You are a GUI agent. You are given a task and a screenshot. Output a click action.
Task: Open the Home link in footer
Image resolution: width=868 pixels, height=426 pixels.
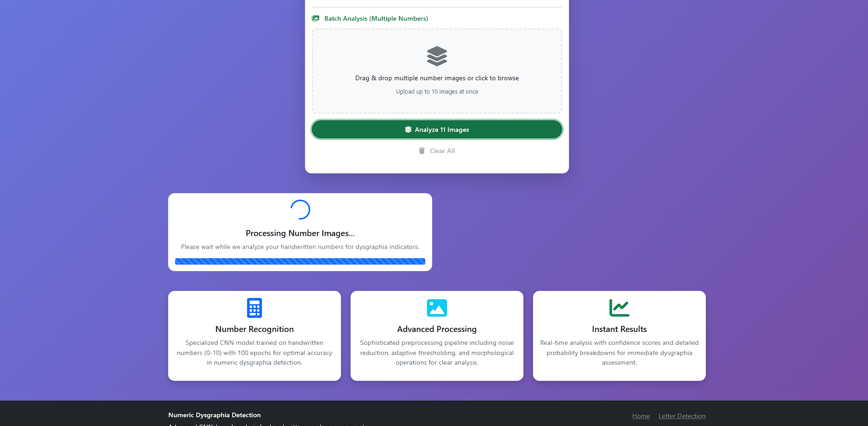coord(641,416)
